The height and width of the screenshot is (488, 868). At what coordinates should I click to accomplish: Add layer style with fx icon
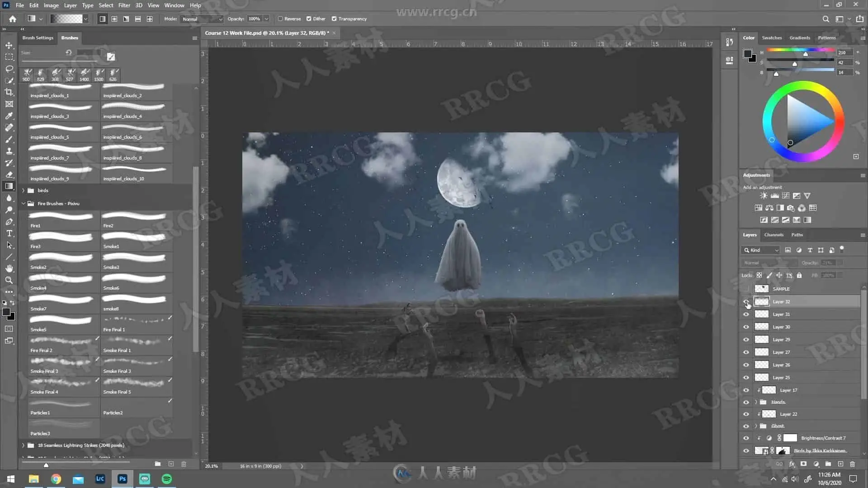coord(792,464)
